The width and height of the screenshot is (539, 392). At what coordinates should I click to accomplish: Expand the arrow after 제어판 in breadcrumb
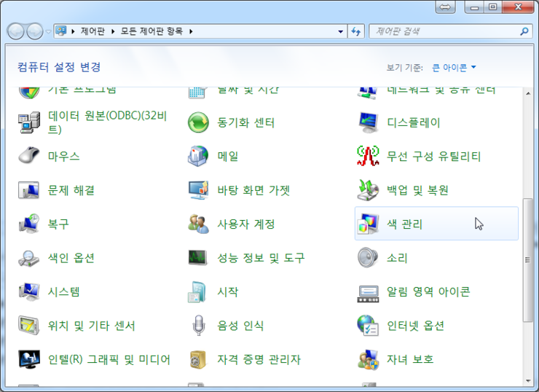tap(113, 31)
